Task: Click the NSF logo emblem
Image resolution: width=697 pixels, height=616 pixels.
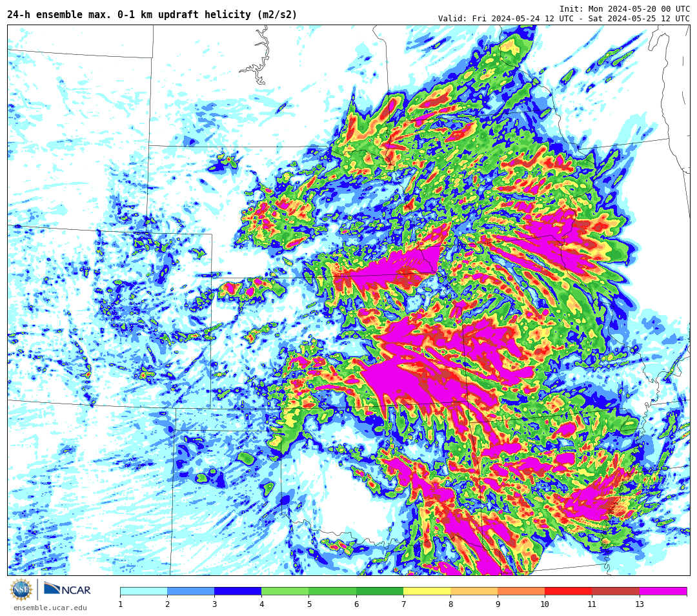Action: point(21,590)
